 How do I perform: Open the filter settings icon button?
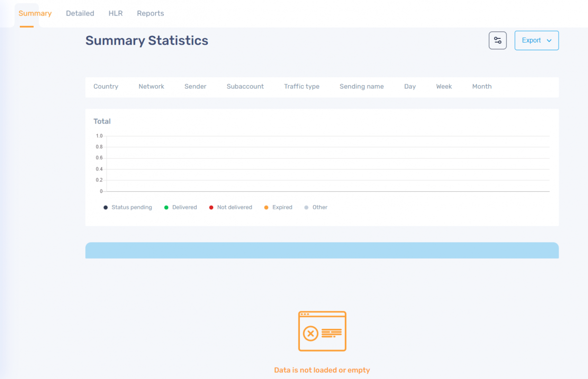coord(498,40)
